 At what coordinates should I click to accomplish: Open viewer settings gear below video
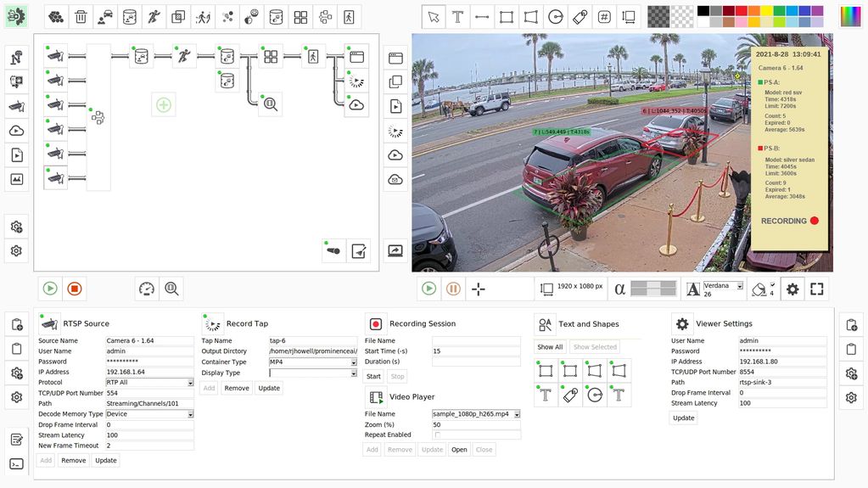[x=792, y=289]
